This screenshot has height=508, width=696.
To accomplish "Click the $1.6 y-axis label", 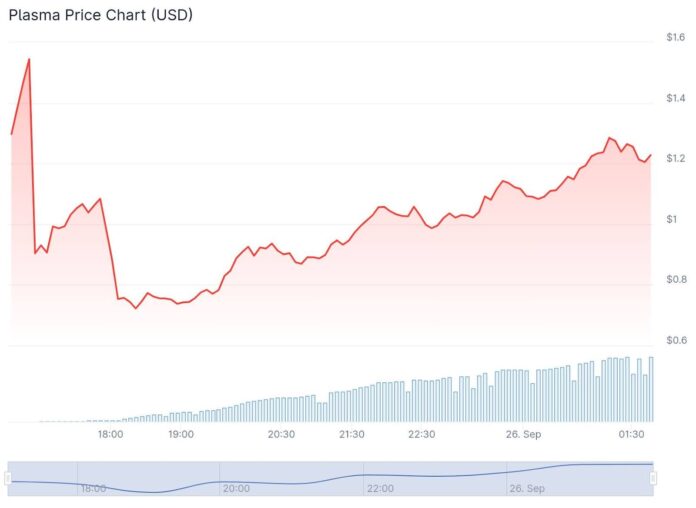I will (675, 38).
